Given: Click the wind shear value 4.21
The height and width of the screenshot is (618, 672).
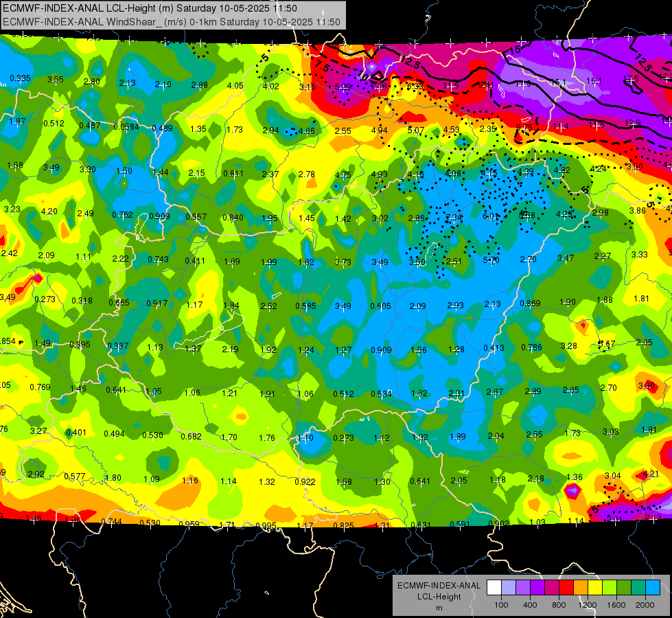Looking at the screenshot, I should pyautogui.click(x=651, y=474).
